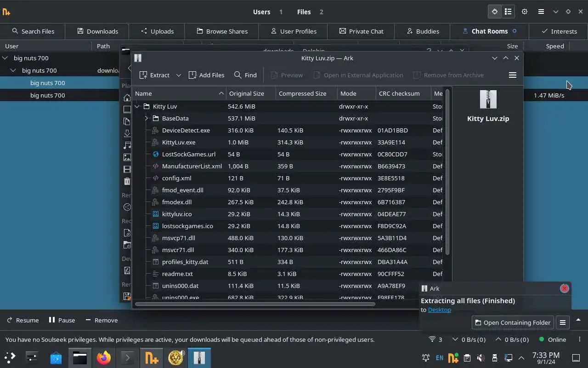
Task: Click the Desktop link in Ark notification
Action: pyautogui.click(x=439, y=310)
